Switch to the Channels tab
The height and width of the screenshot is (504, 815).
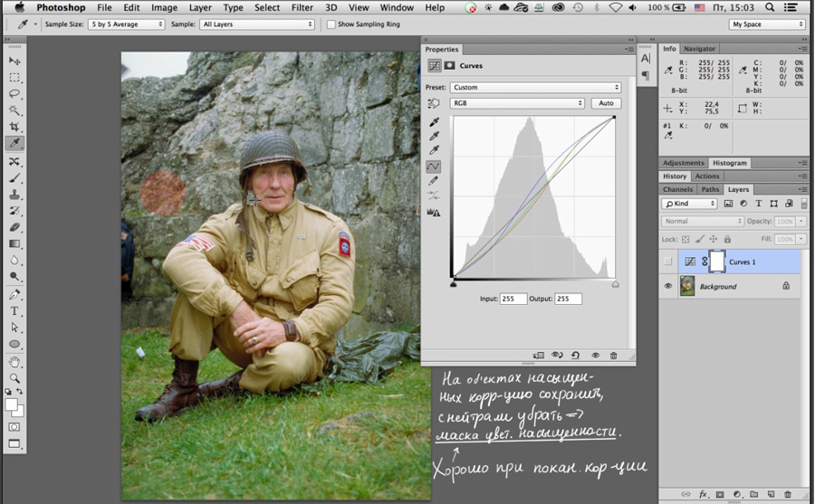pos(677,190)
